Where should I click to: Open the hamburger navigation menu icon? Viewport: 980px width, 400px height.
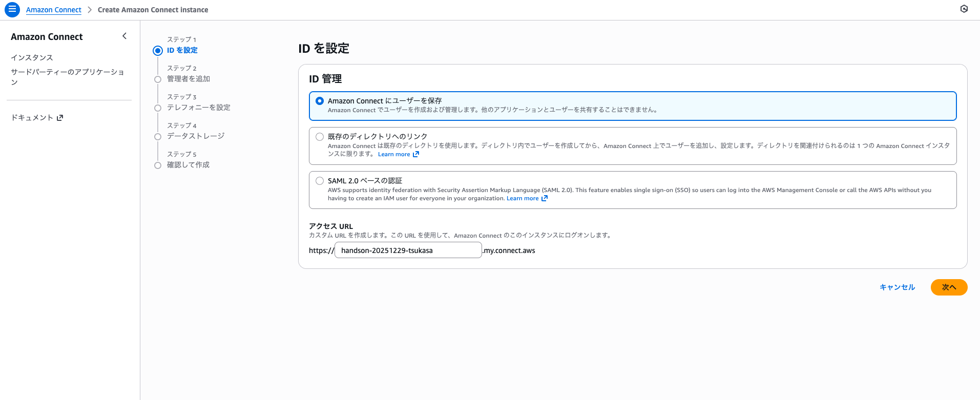[x=12, y=9]
